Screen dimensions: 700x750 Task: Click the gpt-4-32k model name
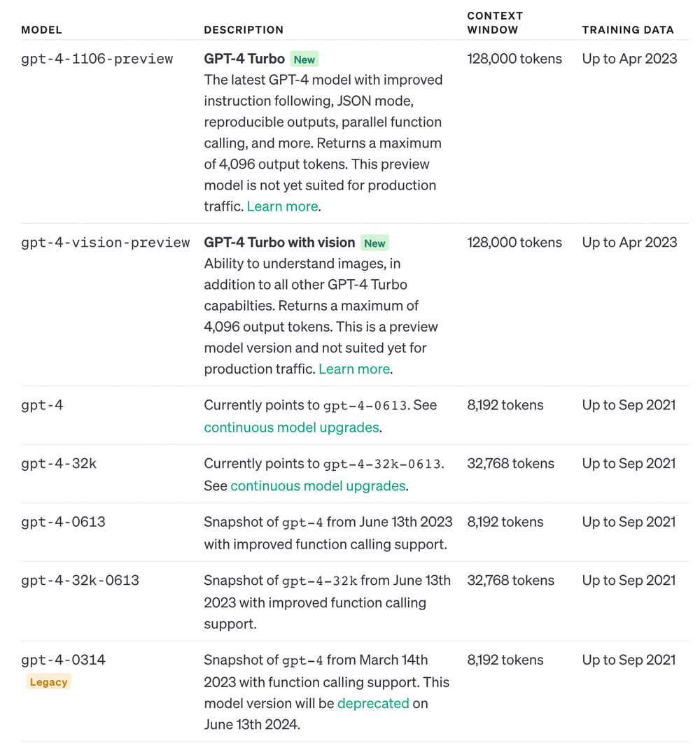coord(59,463)
